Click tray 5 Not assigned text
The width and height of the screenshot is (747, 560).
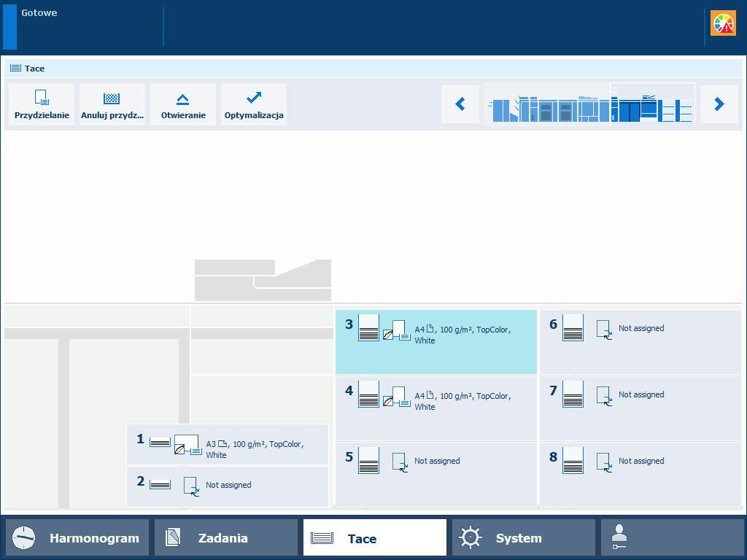click(x=438, y=461)
